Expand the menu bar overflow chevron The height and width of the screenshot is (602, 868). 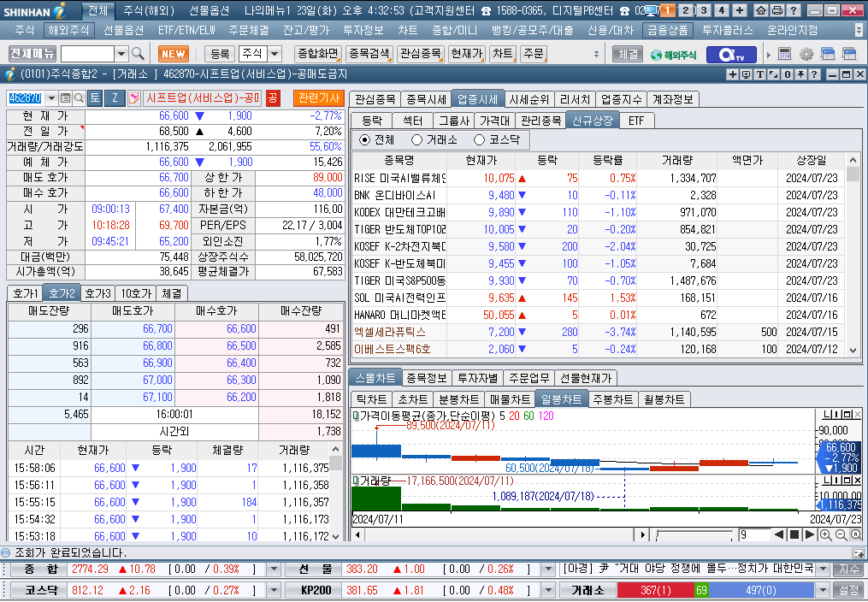point(858,31)
